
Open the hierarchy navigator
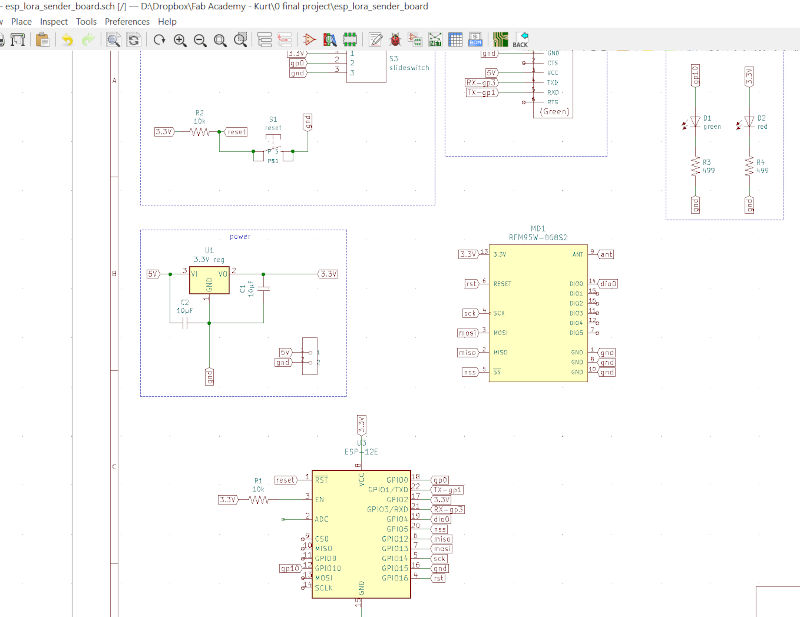264,40
